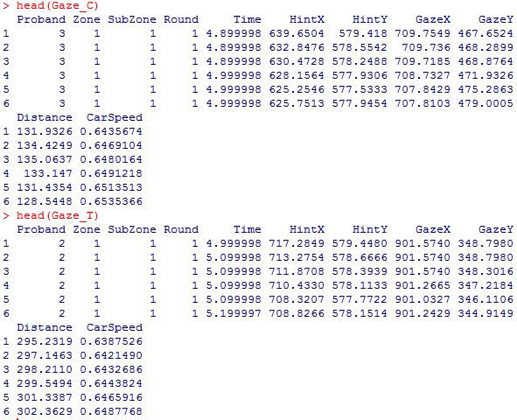Viewport: 517px width, 420px height.
Task: Click CarSpeed value 0.6513513
Action: (111, 187)
